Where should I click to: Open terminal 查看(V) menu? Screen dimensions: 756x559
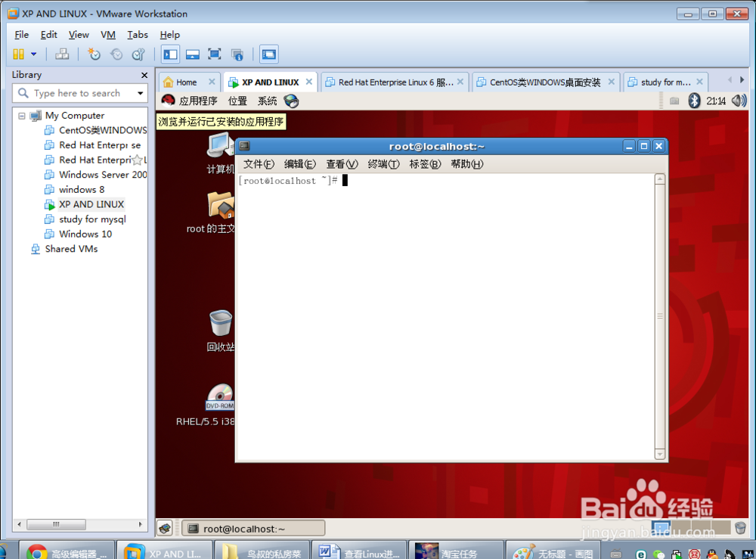pos(342,164)
